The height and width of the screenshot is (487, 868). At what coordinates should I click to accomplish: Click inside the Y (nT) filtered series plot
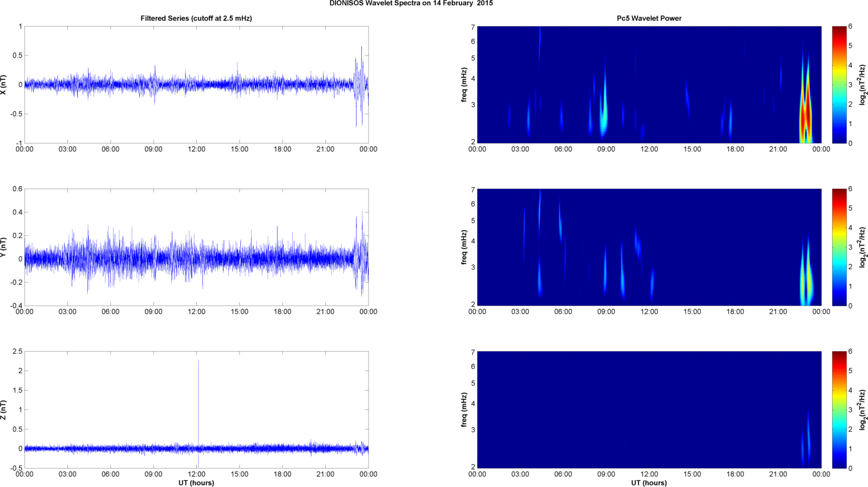pyautogui.click(x=196, y=247)
